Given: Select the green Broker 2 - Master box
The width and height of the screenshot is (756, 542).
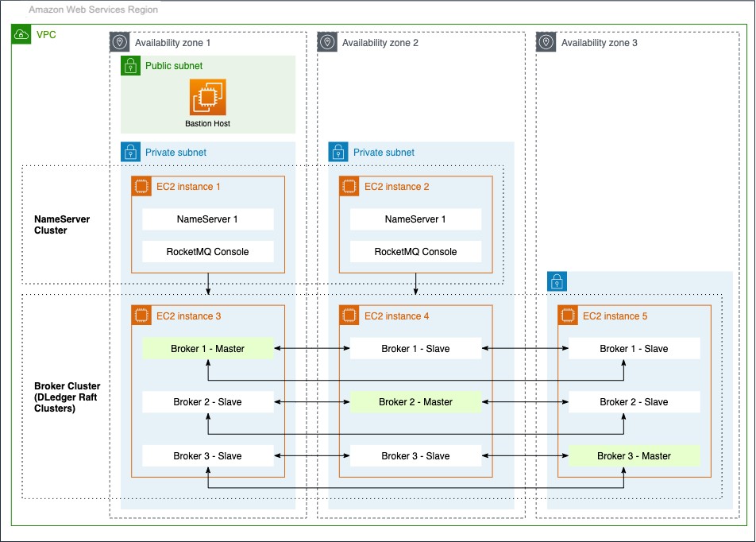Looking at the screenshot, I should (x=415, y=402).
